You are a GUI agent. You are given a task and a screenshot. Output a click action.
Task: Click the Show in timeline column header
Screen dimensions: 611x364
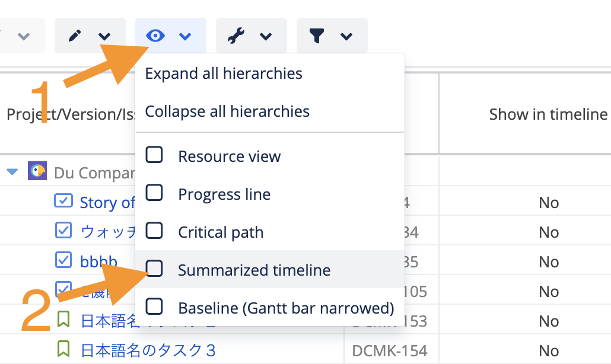548,114
